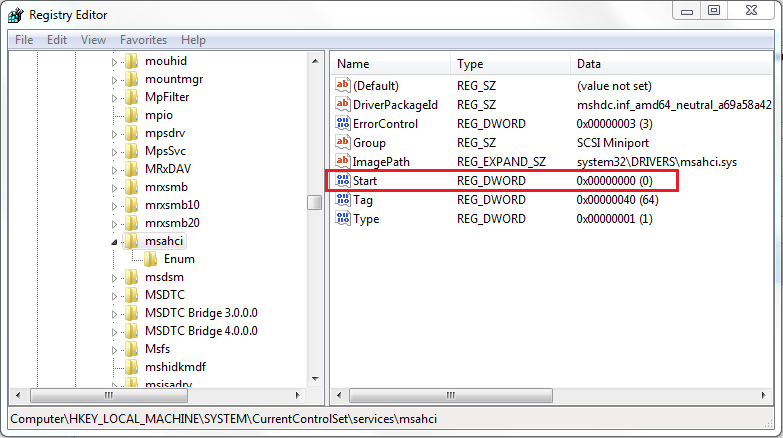Select the DriverPackageId value name
Image resolution: width=783 pixels, height=438 pixels.
click(395, 104)
